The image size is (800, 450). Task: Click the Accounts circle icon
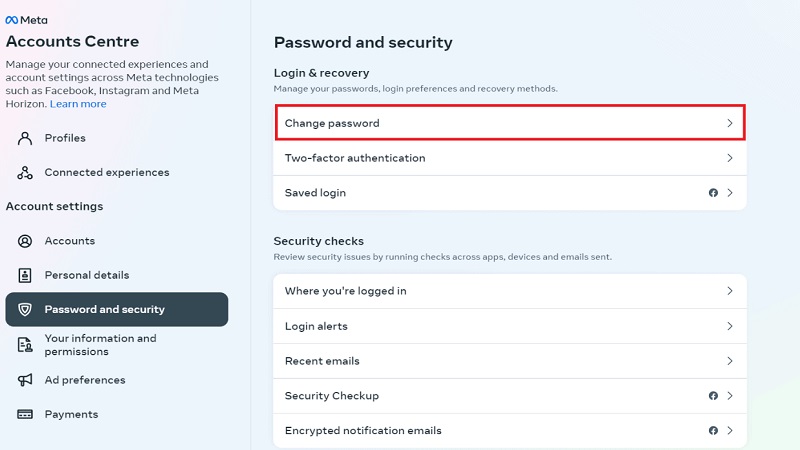pyautogui.click(x=25, y=241)
